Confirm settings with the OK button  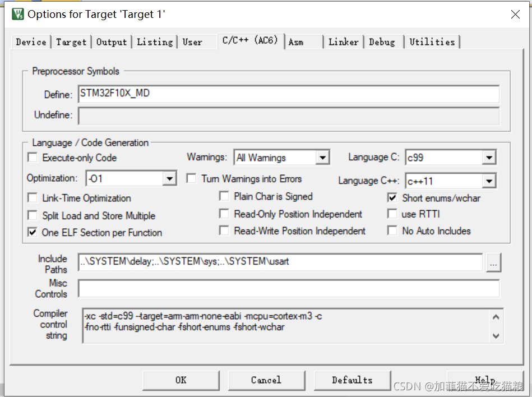click(x=181, y=380)
